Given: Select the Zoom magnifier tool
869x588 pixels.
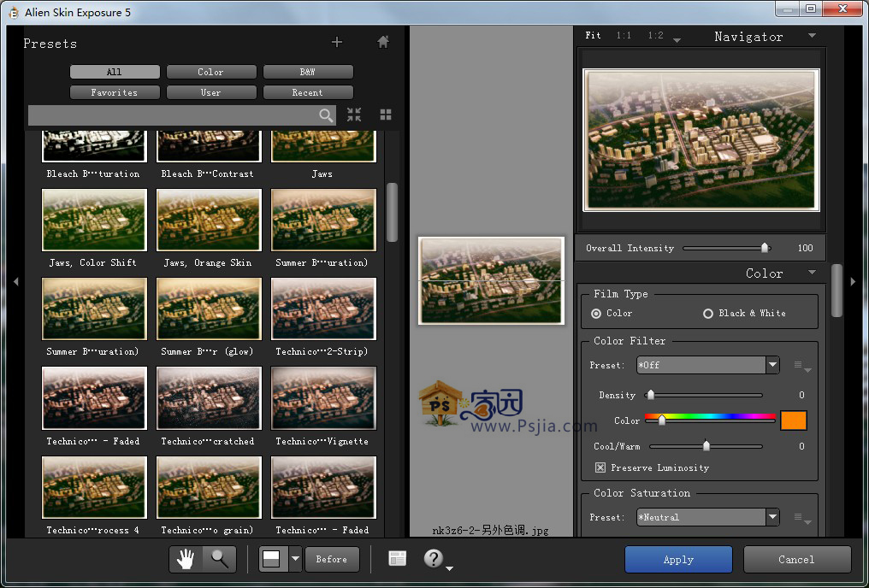Looking at the screenshot, I should click(220, 559).
